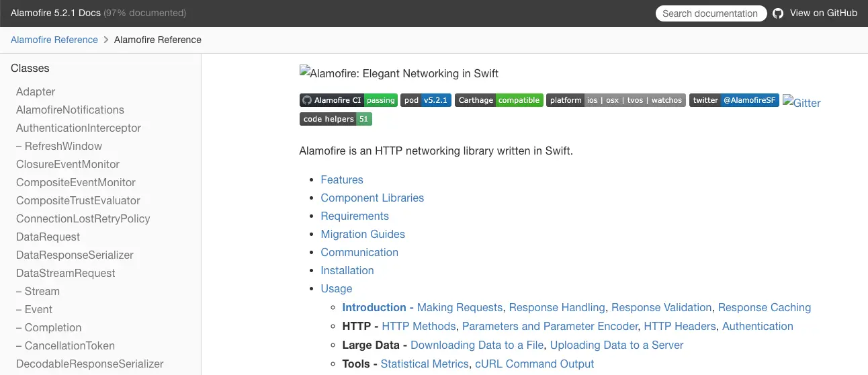Open the bold Introduction link
Image resolution: width=868 pixels, height=375 pixels.
point(378,307)
